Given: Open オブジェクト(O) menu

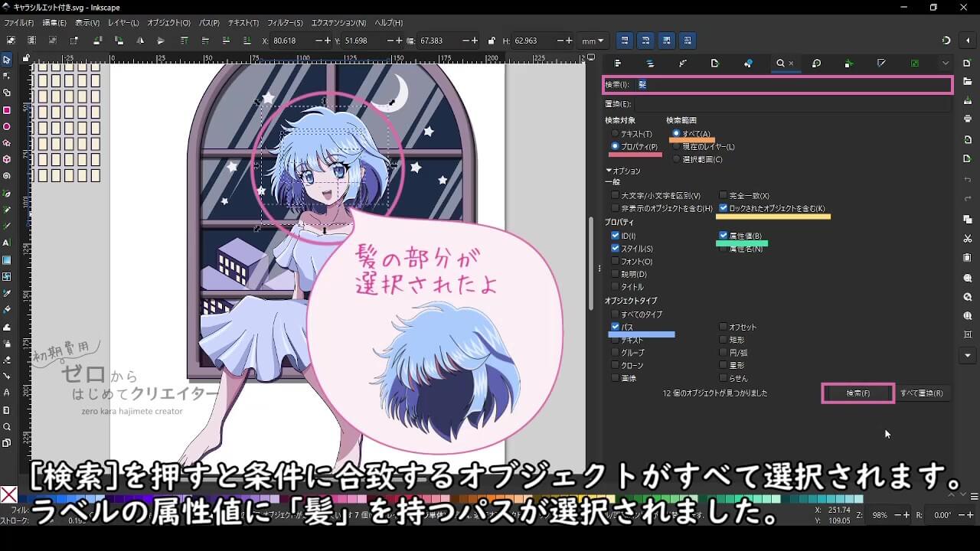Looking at the screenshot, I should tap(168, 23).
